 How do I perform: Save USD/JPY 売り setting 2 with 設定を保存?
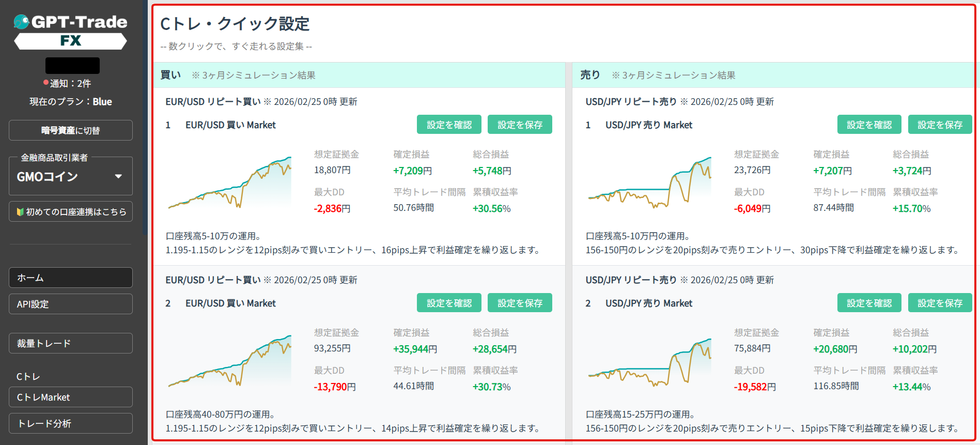[940, 303]
